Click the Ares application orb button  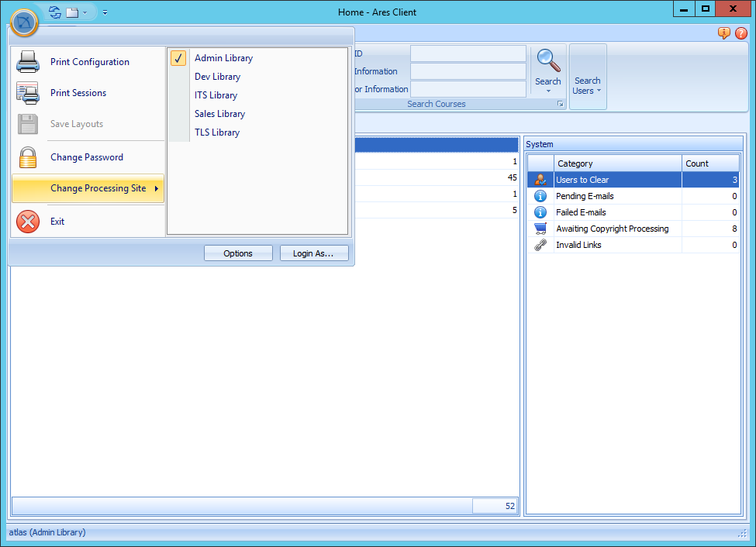[25, 22]
